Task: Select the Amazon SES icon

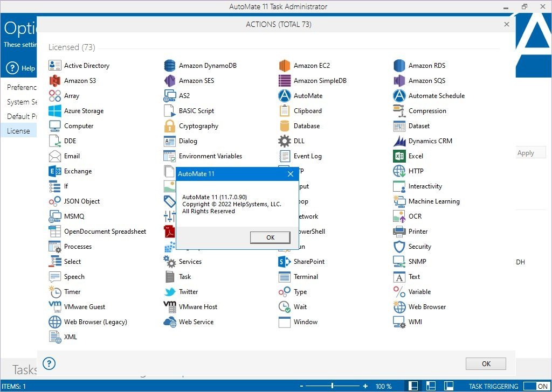Action: point(170,81)
